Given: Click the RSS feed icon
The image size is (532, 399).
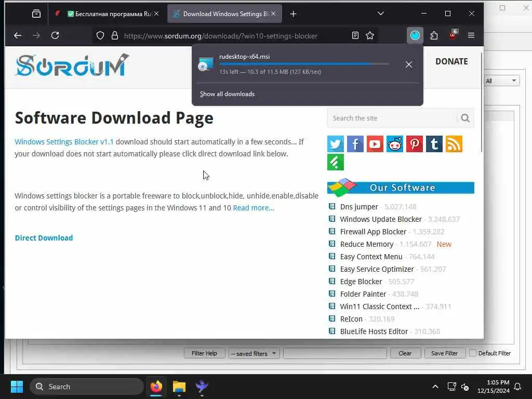Looking at the screenshot, I should click(x=454, y=144).
